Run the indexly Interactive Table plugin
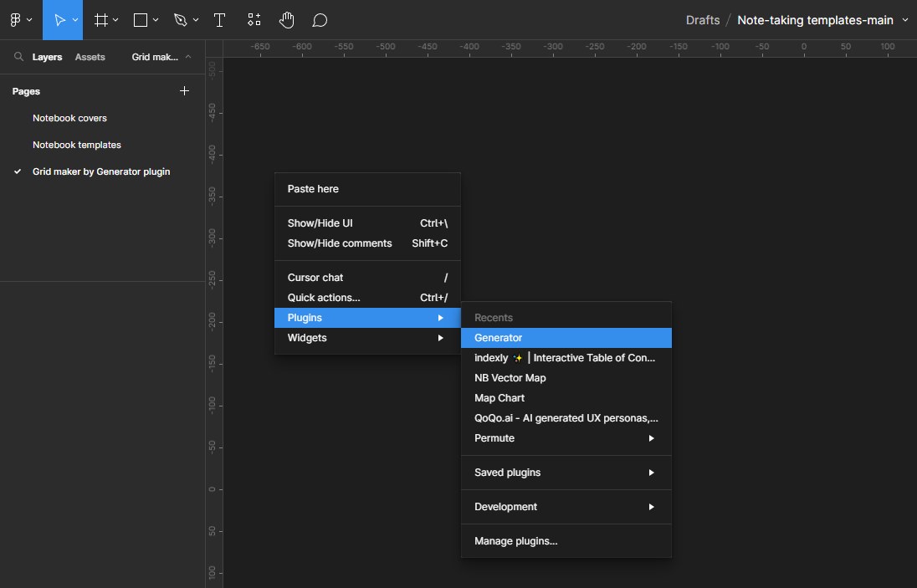This screenshot has width=917, height=588. (566, 358)
